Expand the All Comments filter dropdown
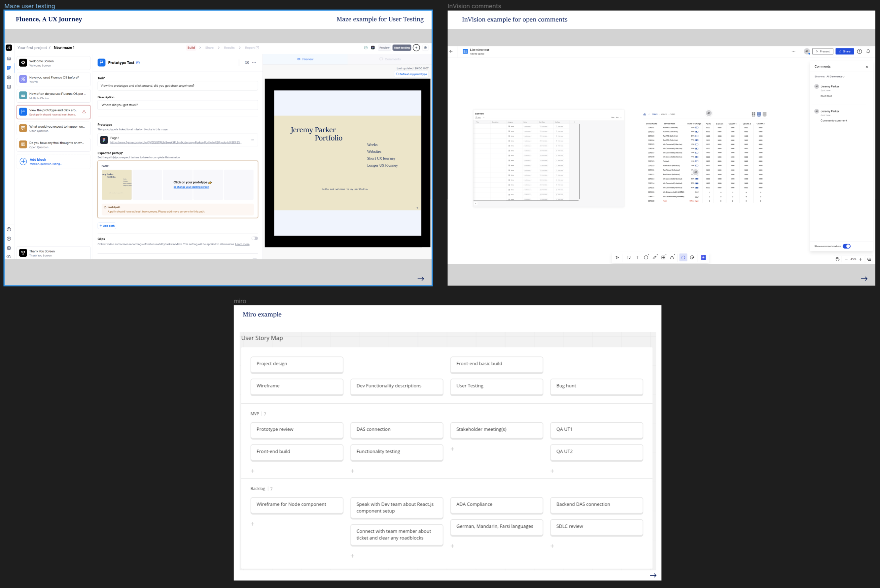The height and width of the screenshot is (588, 880). [x=835, y=77]
